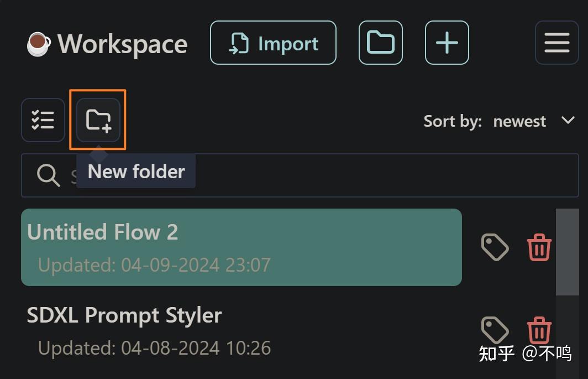Expand the sort order chevron arrow
Image resolution: width=588 pixels, height=379 pixels.
click(568, 121)
